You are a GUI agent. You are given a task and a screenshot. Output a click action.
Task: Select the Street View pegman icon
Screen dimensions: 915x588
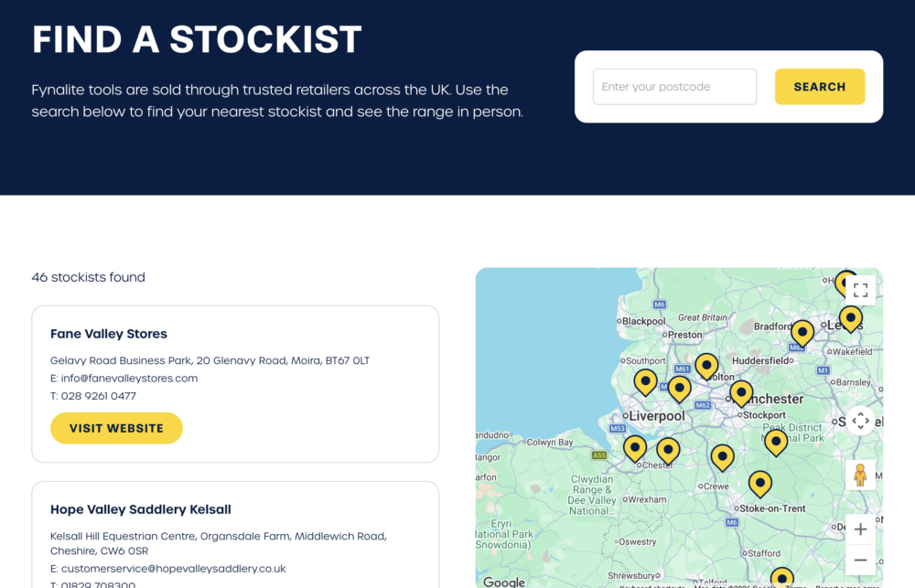860,475
